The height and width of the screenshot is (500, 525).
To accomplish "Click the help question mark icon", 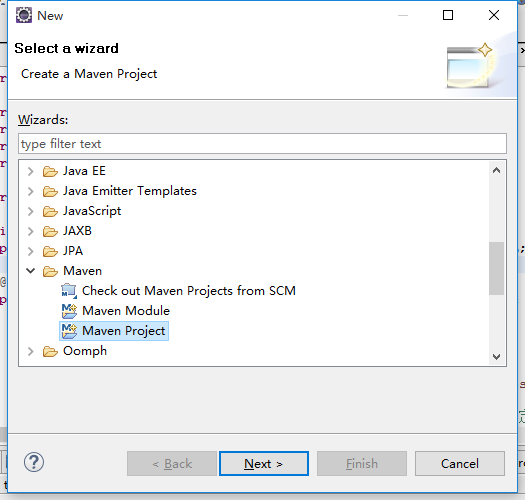I will click(x=34, y=462).
